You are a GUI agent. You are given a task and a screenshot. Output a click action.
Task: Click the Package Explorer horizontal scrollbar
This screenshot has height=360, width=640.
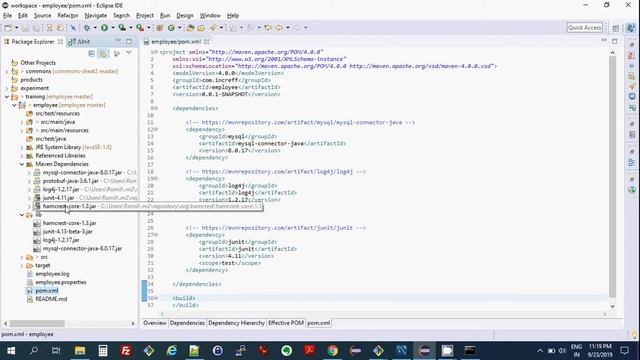click(x=37, y=324)
